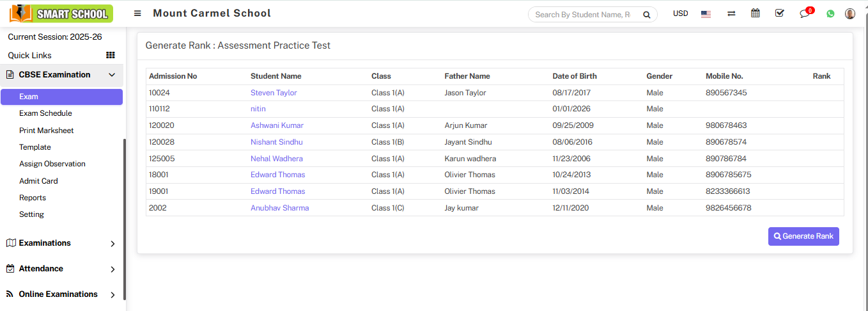Screen dimensions: 868x311
Task: Open the chat notifications icon
Action: point(805,13)
